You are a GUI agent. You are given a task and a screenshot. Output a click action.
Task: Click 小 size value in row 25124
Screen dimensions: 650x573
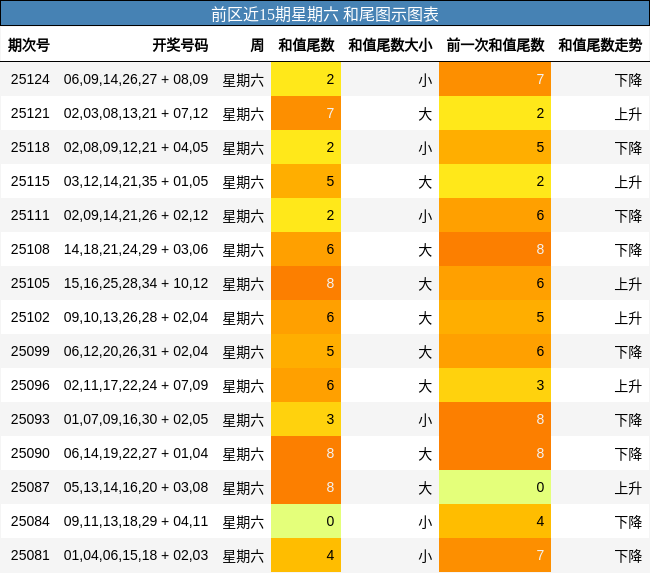(425, 80)
